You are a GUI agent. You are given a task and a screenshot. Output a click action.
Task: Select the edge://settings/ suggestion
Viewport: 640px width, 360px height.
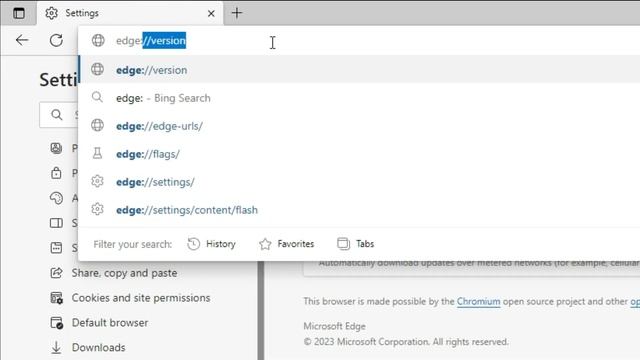[359, 182]
